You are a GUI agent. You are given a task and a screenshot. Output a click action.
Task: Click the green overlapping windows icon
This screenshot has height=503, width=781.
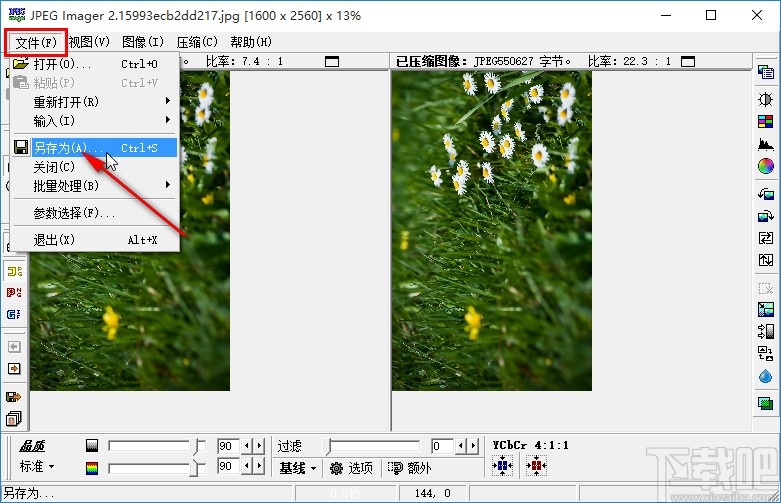766,402
